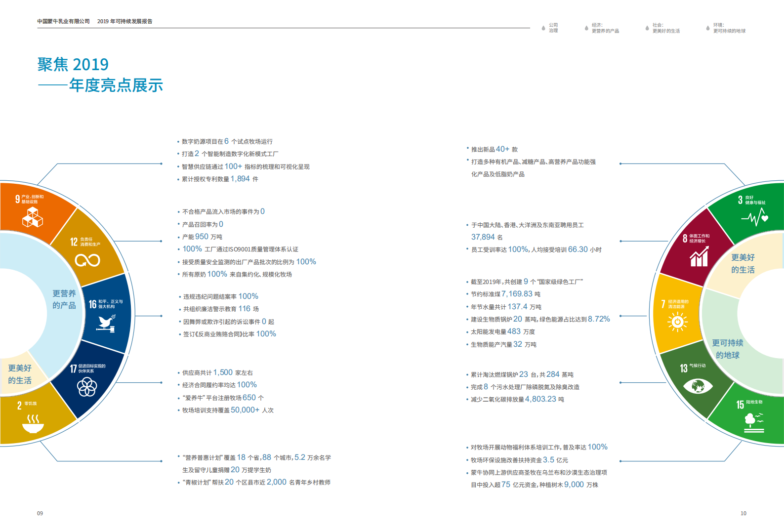Click the 节约标准煤 7,169.83 吨 line
This screenshot has height=532, width=784.
505,294
